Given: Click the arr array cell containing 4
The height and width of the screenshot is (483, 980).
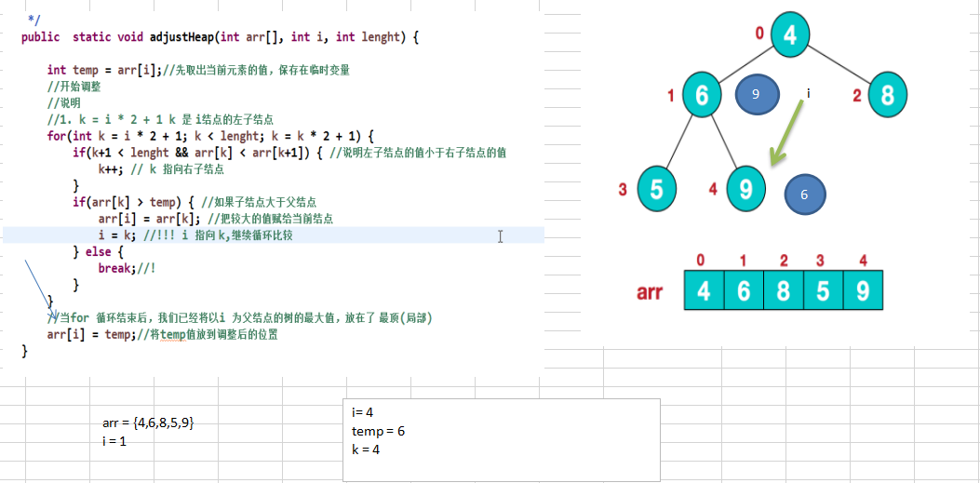Looking at the screenshot, I should 704,290.
